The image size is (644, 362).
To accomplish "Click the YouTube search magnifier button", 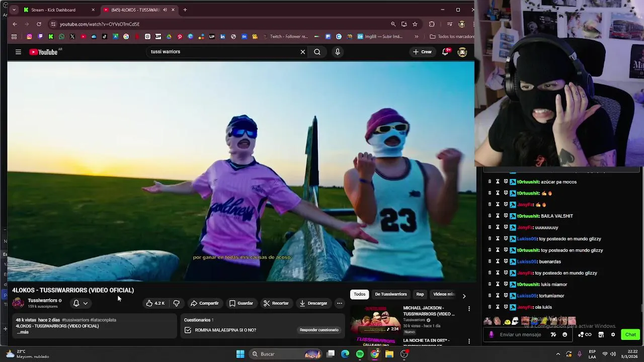I will 317,52.
